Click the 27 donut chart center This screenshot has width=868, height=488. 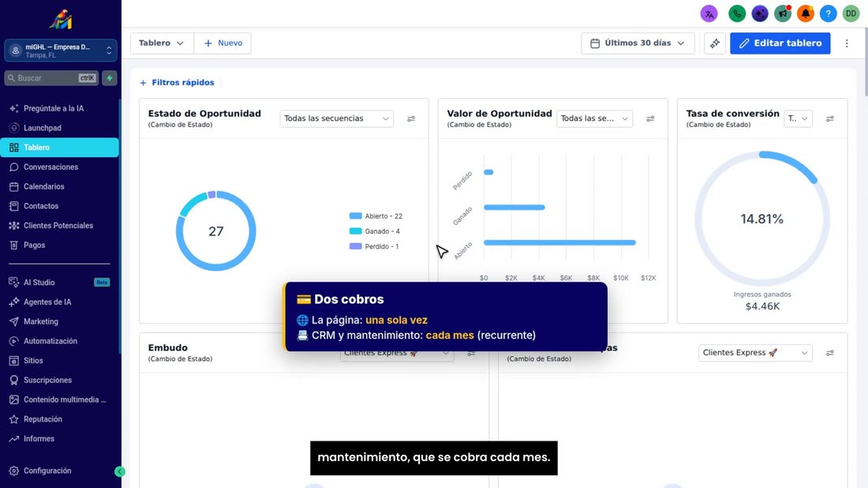click(216, 231)
